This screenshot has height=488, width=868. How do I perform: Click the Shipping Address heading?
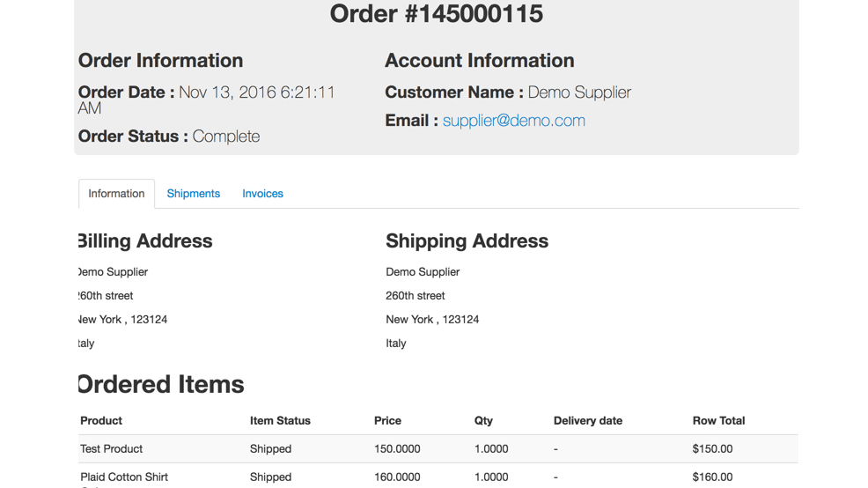[x=467, y=241]
